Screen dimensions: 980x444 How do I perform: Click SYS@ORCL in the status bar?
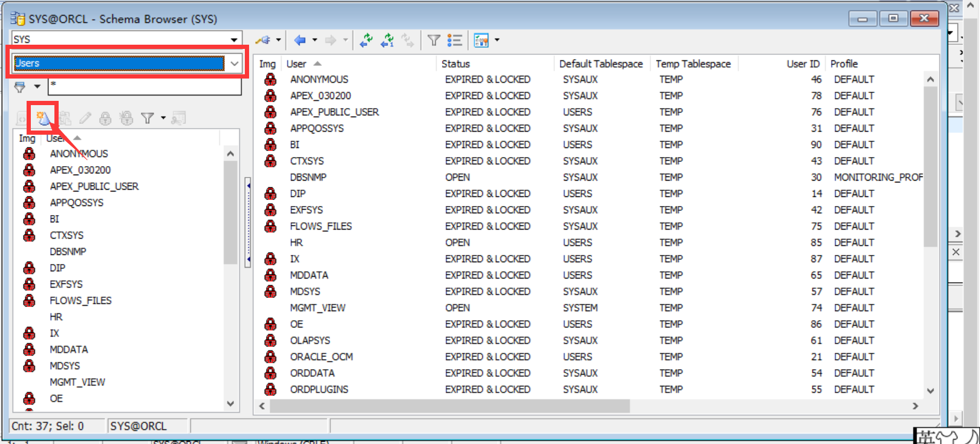[x=138, y=426]
